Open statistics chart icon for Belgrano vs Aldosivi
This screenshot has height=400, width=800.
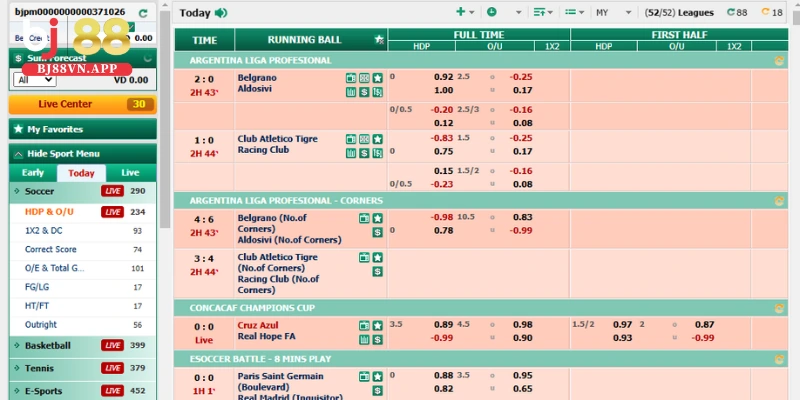[x=351, y=92]
